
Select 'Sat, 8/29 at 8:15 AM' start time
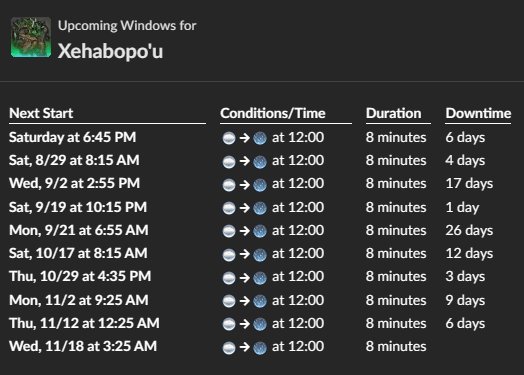[x=74, y=160]
